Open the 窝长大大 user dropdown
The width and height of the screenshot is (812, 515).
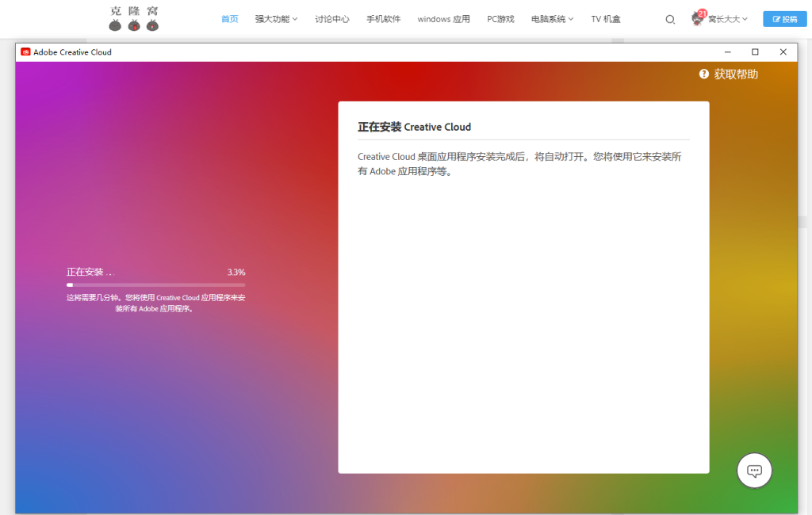pos(728,19)
